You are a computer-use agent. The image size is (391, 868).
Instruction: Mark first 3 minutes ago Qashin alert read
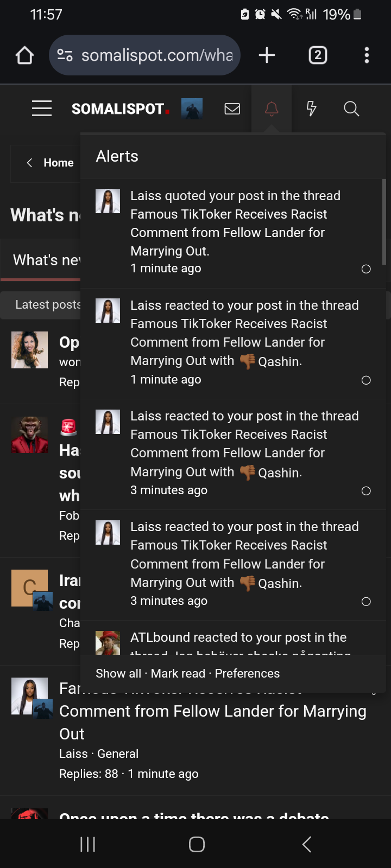point(366,491)
